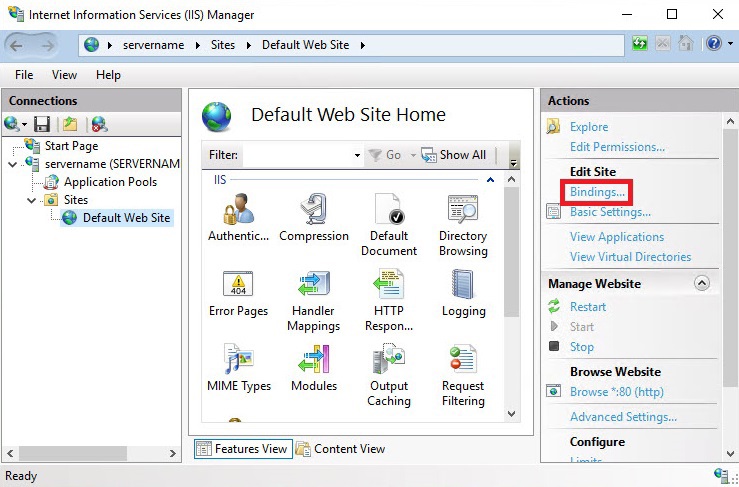This screenshot has width=739, height=487.
Task: Open the MIME Types feature icon
Action: (x=238, y=358)
